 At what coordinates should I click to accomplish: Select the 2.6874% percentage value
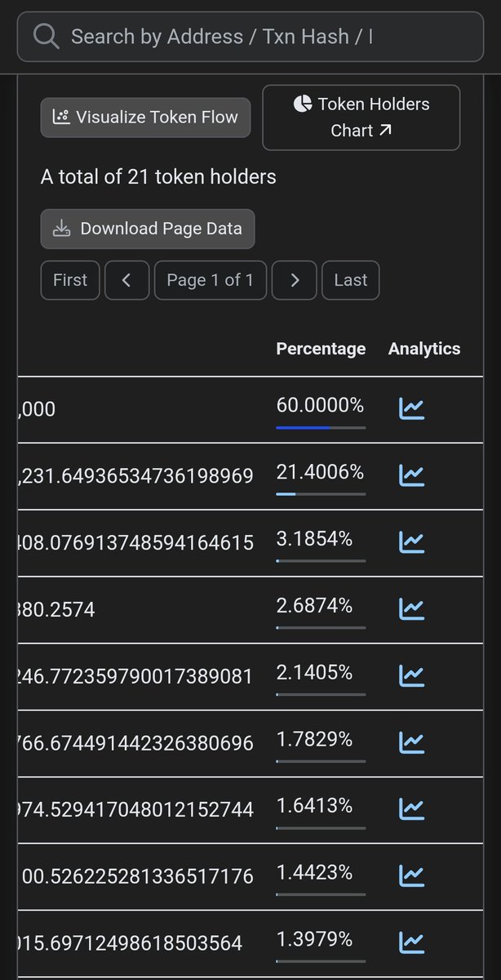click(x=314, y=606)
